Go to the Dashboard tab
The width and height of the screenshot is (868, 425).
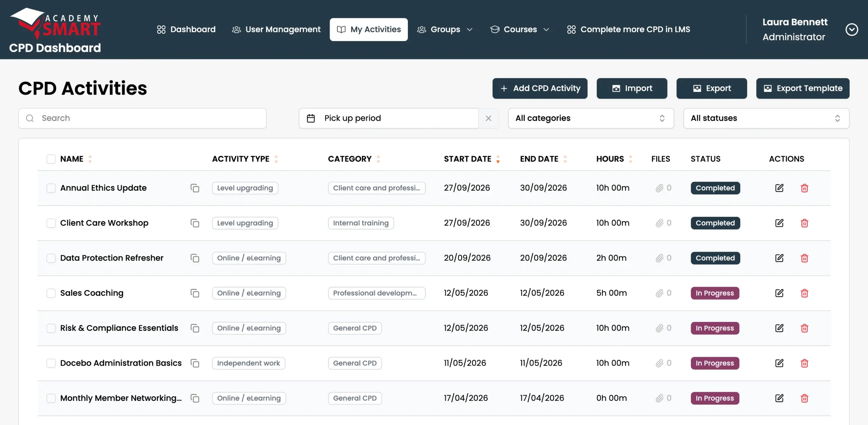point(186,30)
